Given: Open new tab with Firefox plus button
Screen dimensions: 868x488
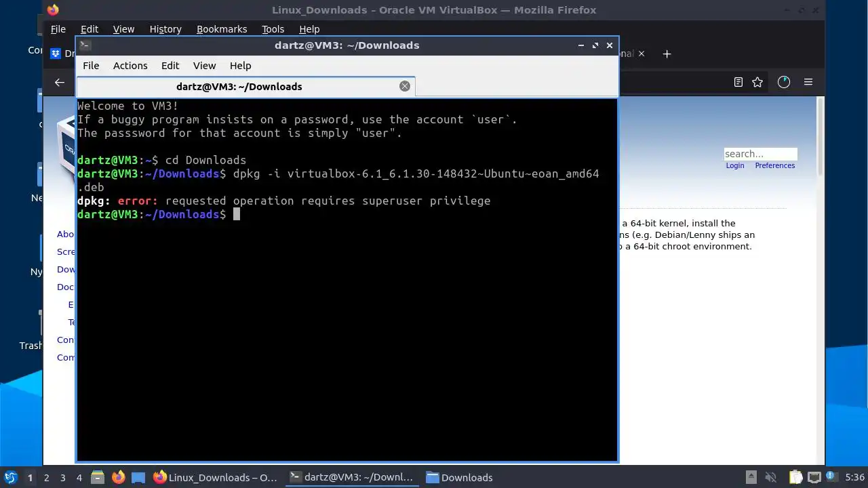Looking at the screenshot, I should [667, 54].
